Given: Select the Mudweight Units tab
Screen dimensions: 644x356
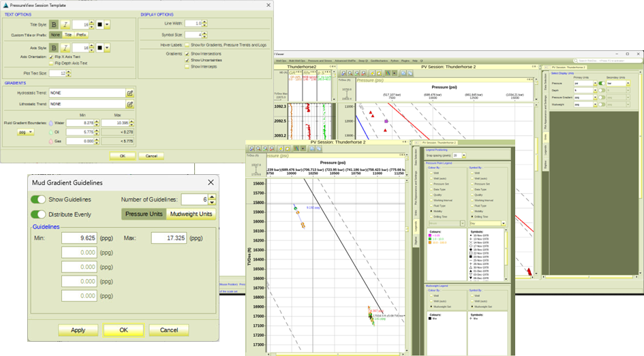Looking at the screenshot, I should click(x=191, y=214).
